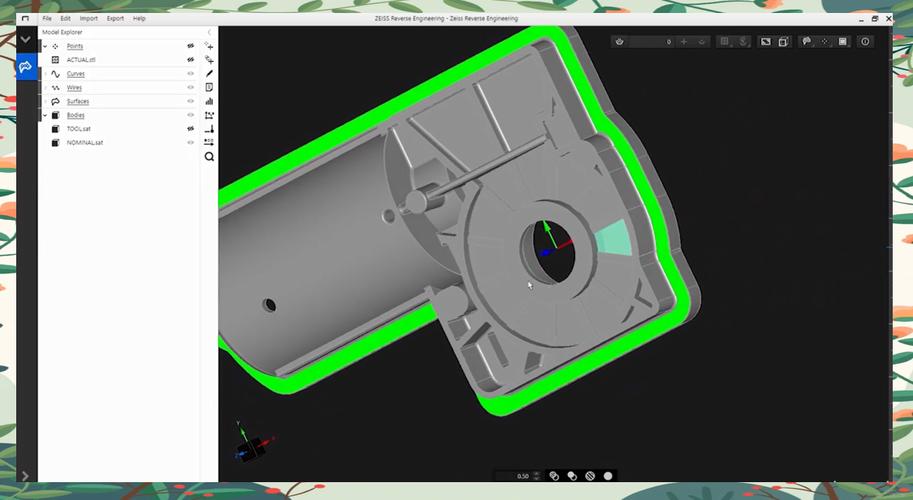
Task: Collapse the Bodies tree group
Action: tap(45, 115)
